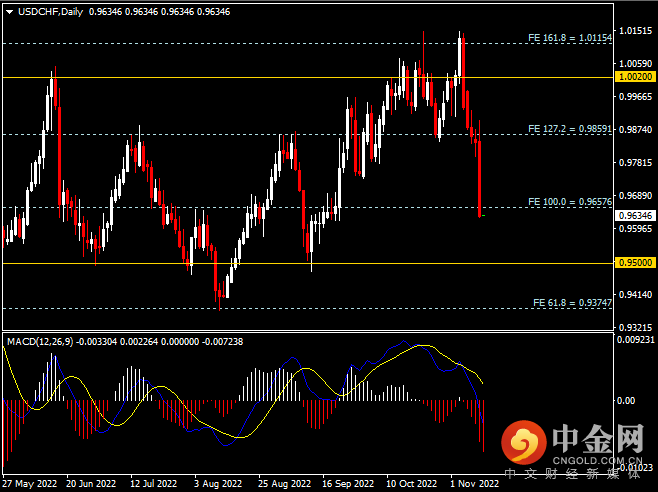Click the 3 Aug 2022 date label
The height and width of the screenshot is (492, 658).
[x=218, y=484]
